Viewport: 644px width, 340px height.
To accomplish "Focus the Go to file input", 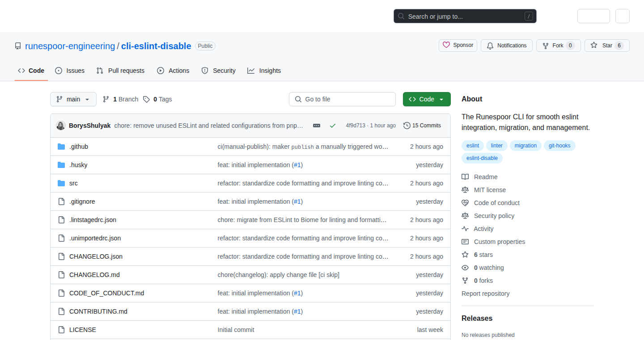I will point(342,99).
